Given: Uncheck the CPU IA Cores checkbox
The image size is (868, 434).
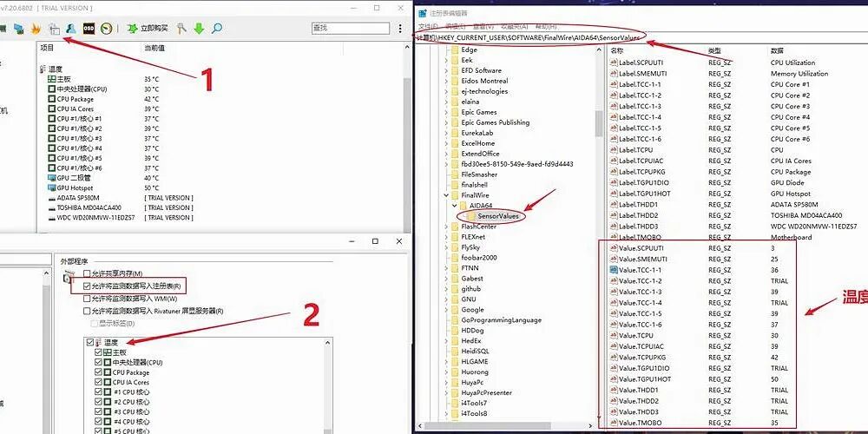Looking at the screenshot, I should point(99,383).
